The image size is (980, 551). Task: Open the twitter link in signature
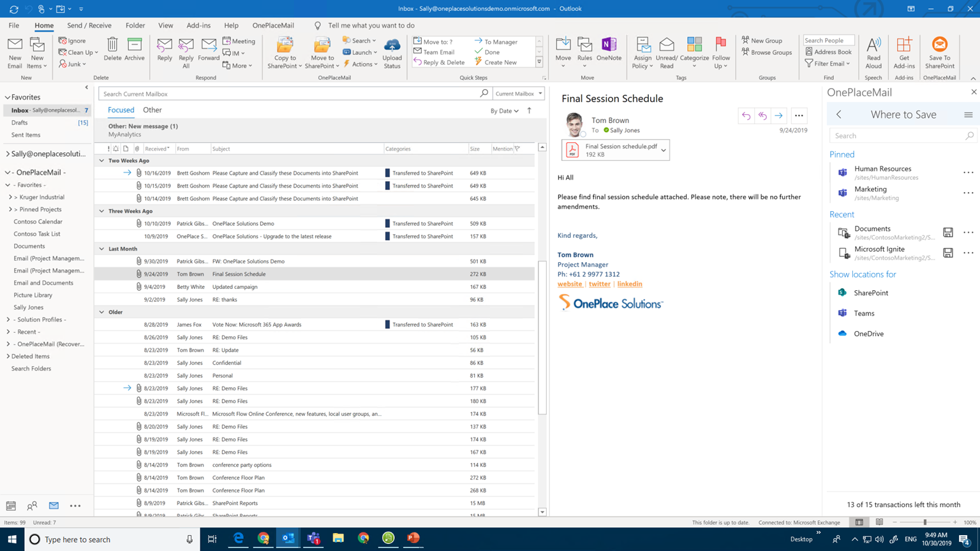click(600, 284)
